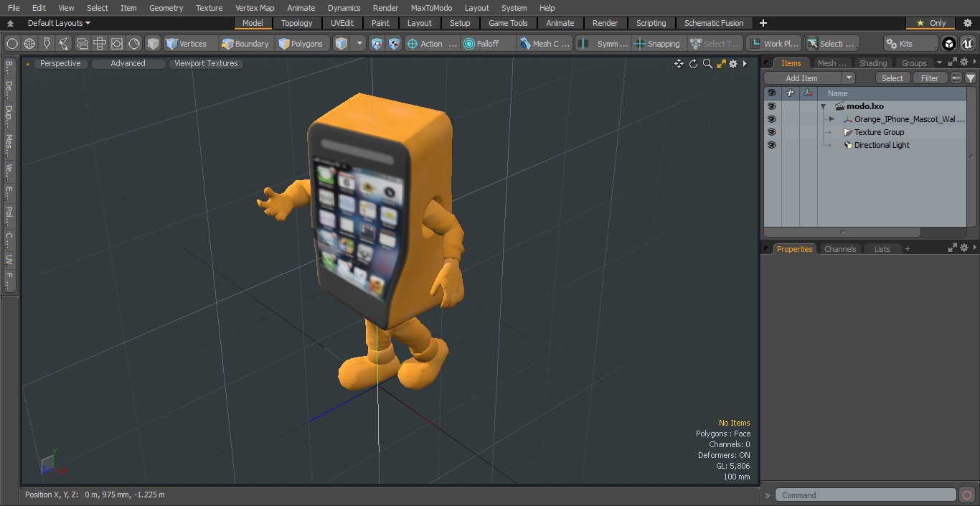Switch to the Channels tab

coord(840,249)
